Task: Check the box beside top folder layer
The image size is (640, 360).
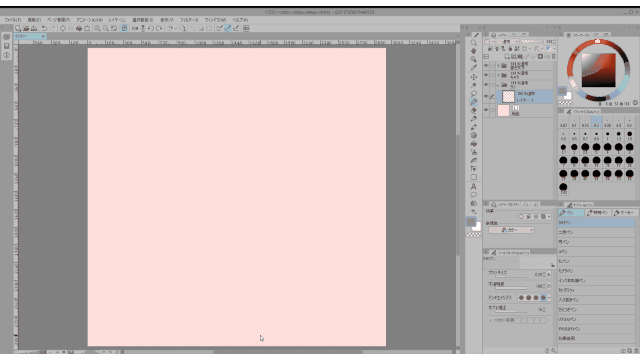Action: coord(493,65)
